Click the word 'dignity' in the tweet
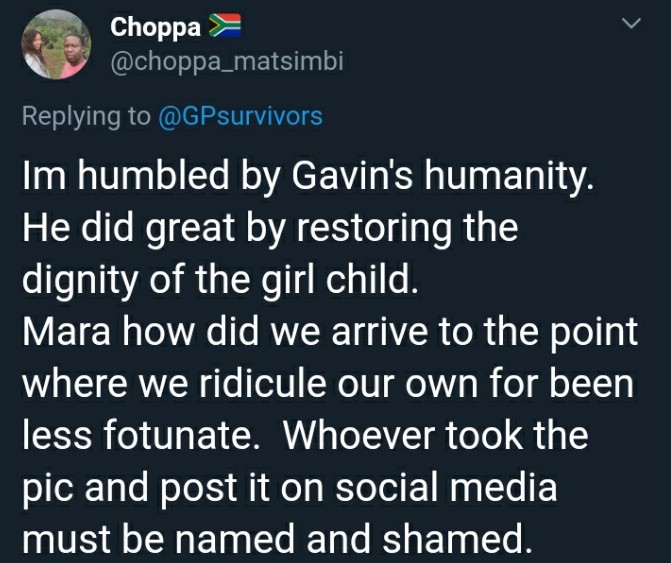Image resolution: width=671 pixels, height=563 pixels. [80, 280]
